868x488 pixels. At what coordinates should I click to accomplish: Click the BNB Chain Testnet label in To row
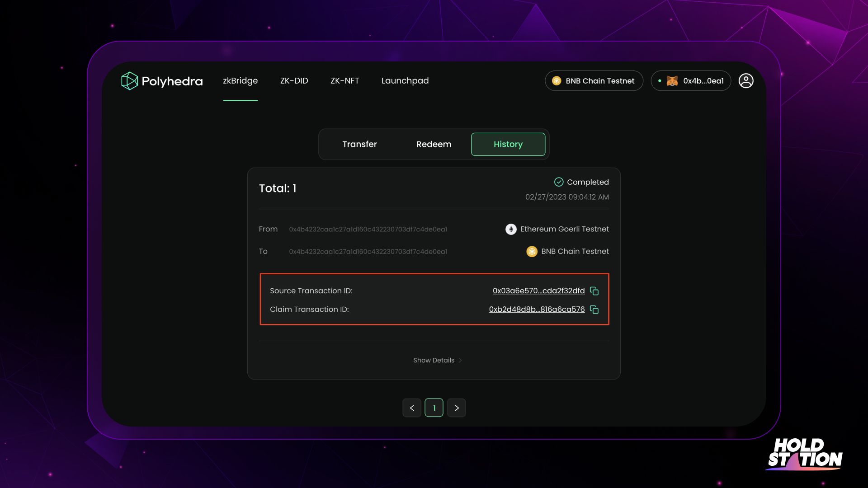[575, 251]
